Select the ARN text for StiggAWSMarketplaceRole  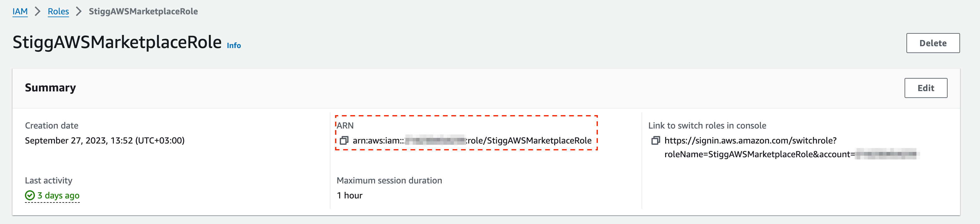pos(472,141)
